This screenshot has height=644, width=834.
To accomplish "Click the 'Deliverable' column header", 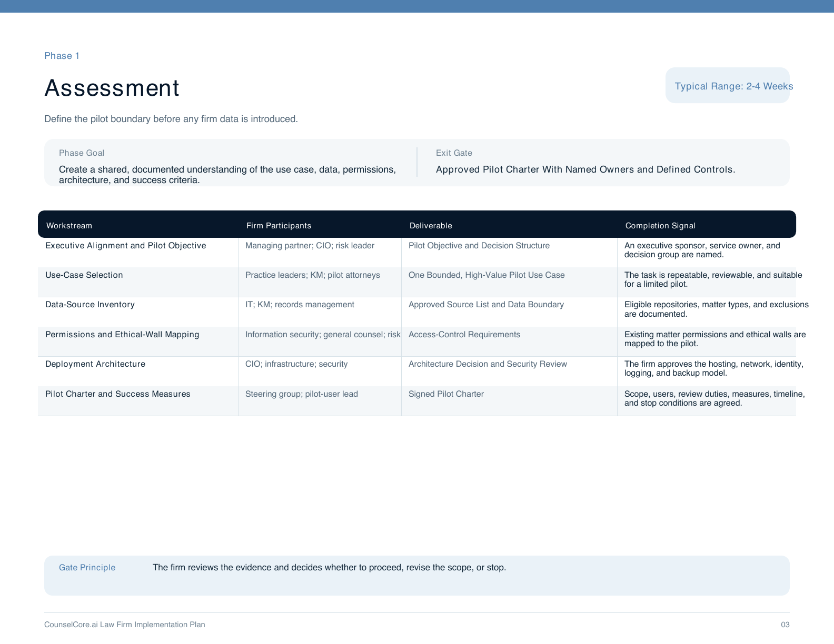I will pyautogui.click(x=431, y=226).
